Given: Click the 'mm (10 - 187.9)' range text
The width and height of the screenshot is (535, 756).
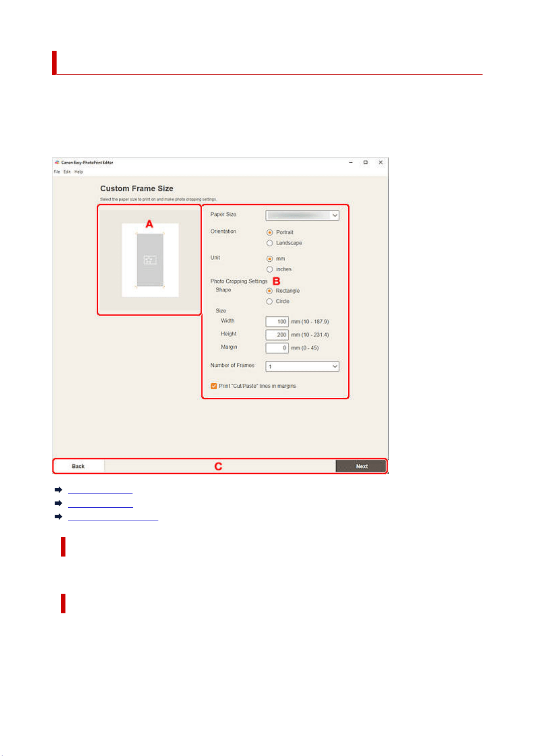Looking at the screenshot, I should coord(310,321).
